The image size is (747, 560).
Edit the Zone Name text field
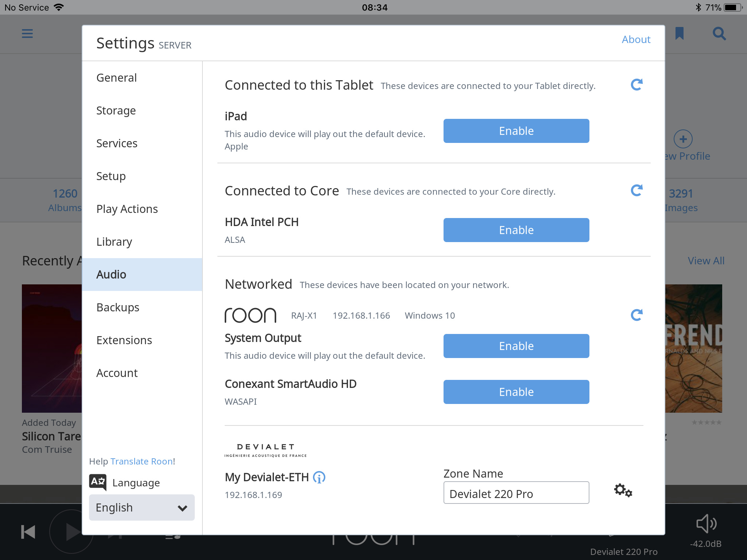516,494
